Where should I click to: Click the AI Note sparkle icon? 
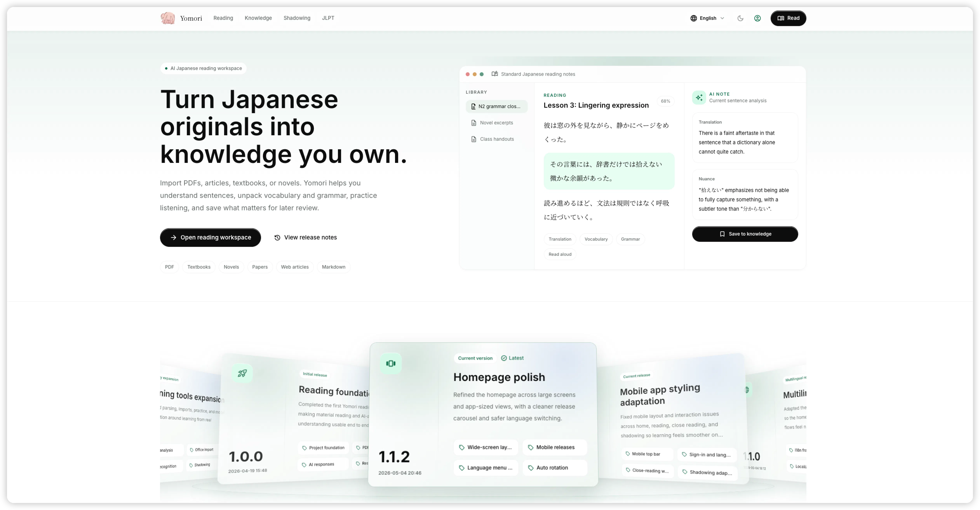(699, 97)
